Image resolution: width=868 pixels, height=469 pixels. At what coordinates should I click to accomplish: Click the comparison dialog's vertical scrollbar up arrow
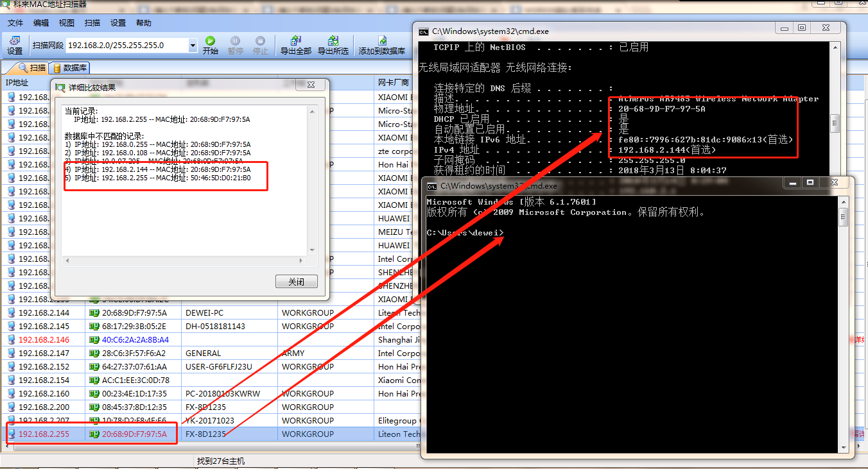pos(313,110)
